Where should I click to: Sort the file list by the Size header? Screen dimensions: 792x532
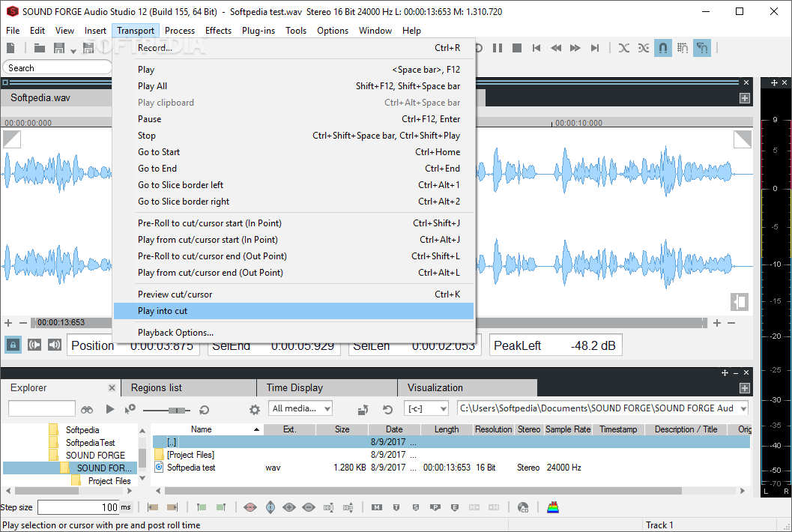pyautogui.click(x=342, y=429)
